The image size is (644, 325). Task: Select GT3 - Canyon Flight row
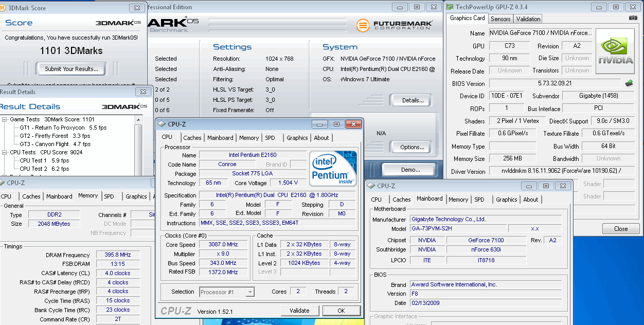point(55,144)
